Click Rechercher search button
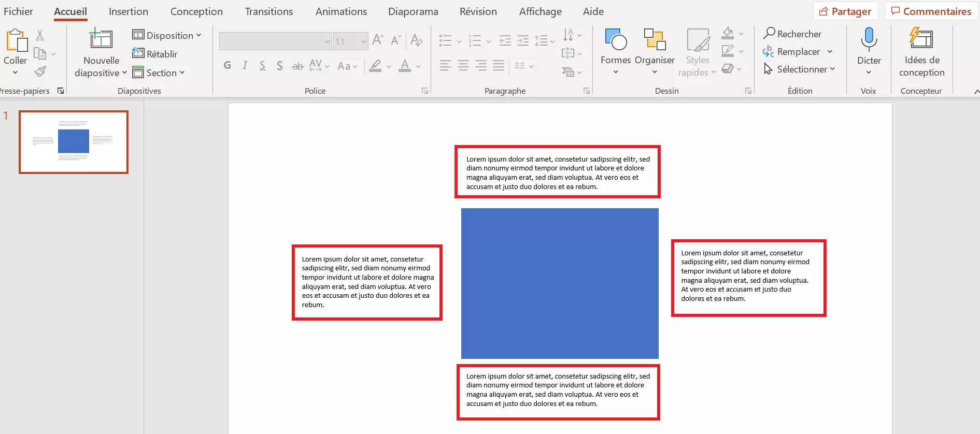Viewport: 980px width, 434px height. [x=792, y=34]
